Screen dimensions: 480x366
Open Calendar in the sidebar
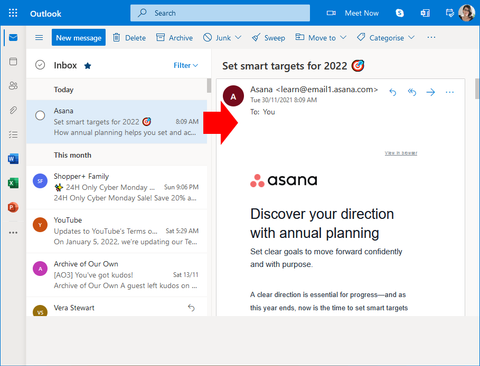[x=13, y=61]
